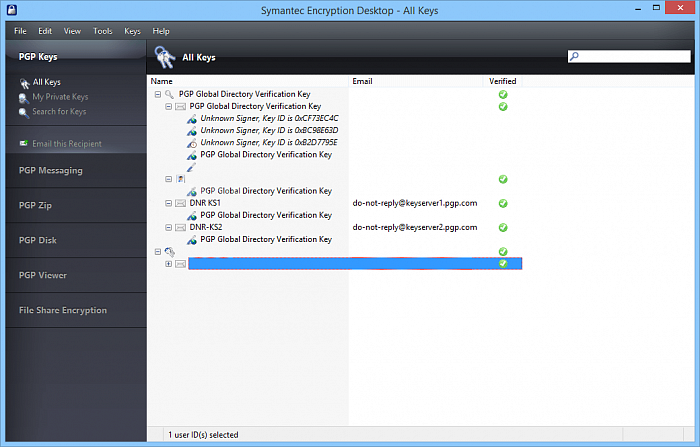Click the Email this Recipient icon
Viewport: 700px width, 447px height.
(x=24, y=144)
